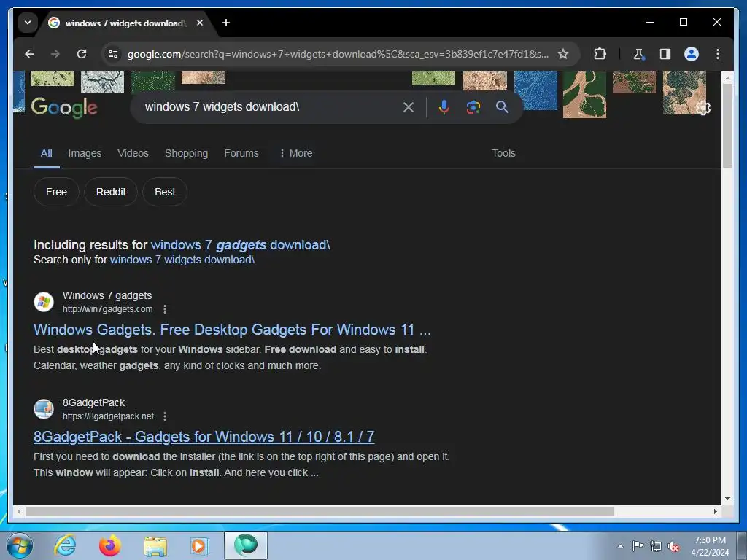Apply the Reddit filter chip
Image resolution: width=747 pixels, height=560 pixels.
(111, 192)
